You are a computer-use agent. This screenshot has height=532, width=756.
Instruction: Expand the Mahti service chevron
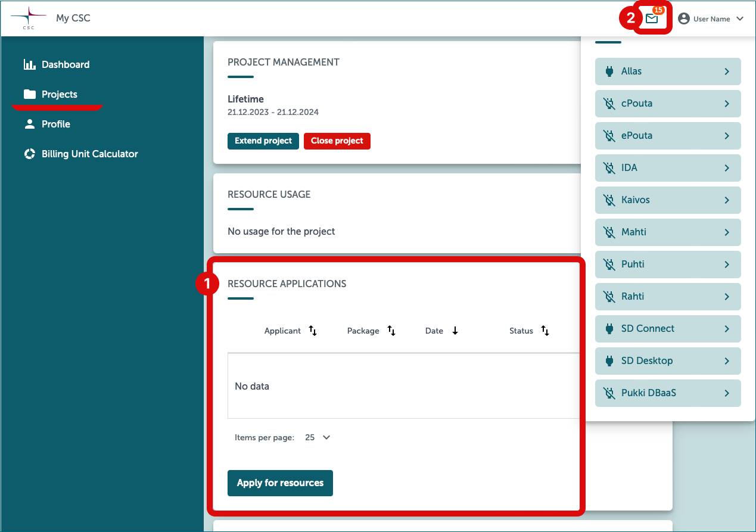pyautogui.click(x=727, y=232)
